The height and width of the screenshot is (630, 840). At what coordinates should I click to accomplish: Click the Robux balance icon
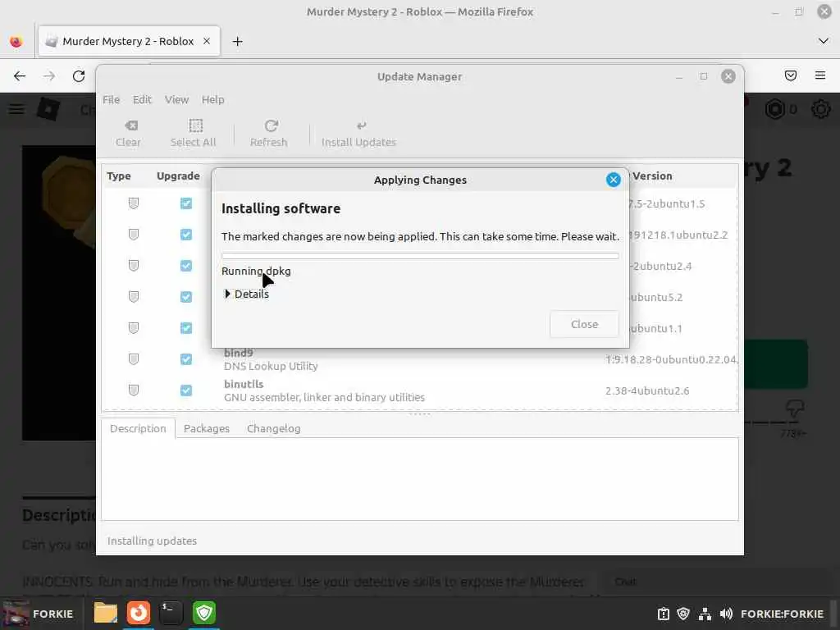(x=774, y=109)
